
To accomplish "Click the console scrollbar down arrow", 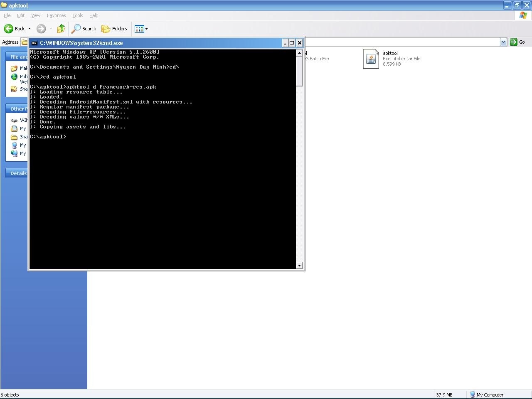I will (299, 266).
